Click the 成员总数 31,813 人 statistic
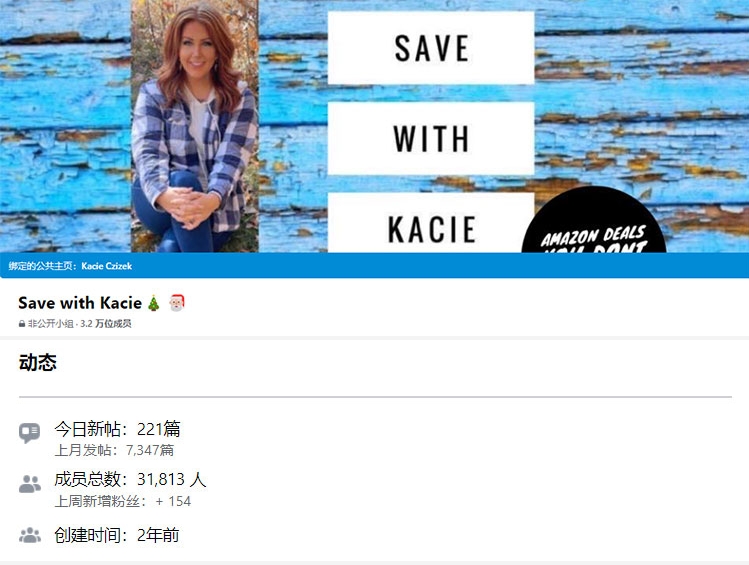749x565 pixels. pos(130,479)
